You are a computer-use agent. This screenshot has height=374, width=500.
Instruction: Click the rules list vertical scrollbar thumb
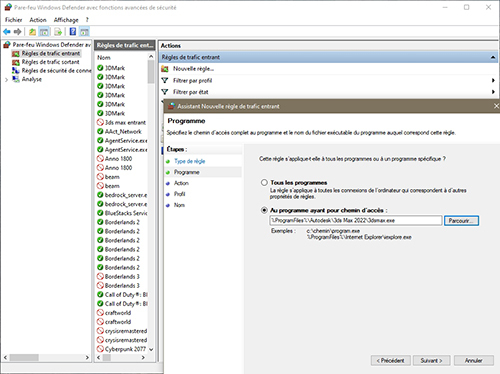click(x=151, y=72)
